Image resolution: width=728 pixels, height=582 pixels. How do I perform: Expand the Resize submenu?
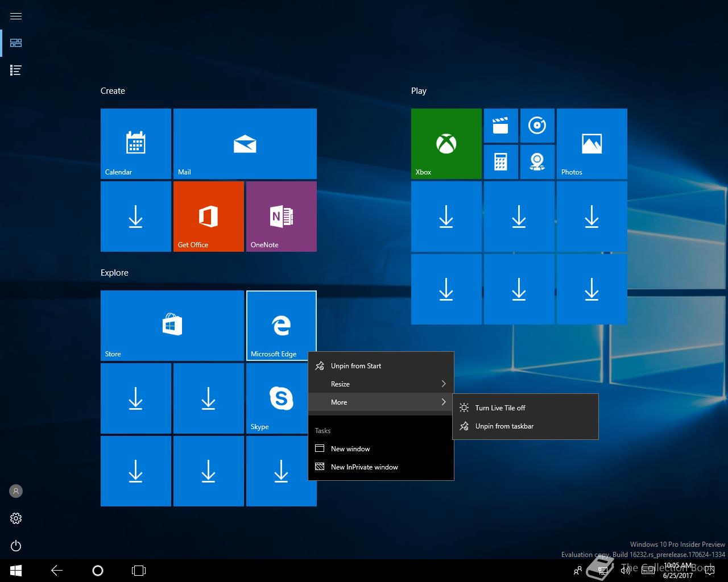point(381,384)
